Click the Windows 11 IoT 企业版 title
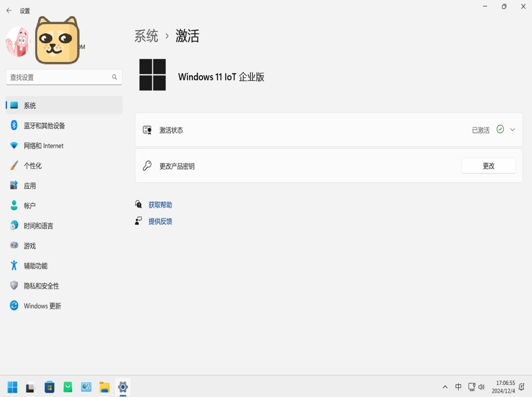This screenshot has width=532, height=397. (x=221, y=77)
